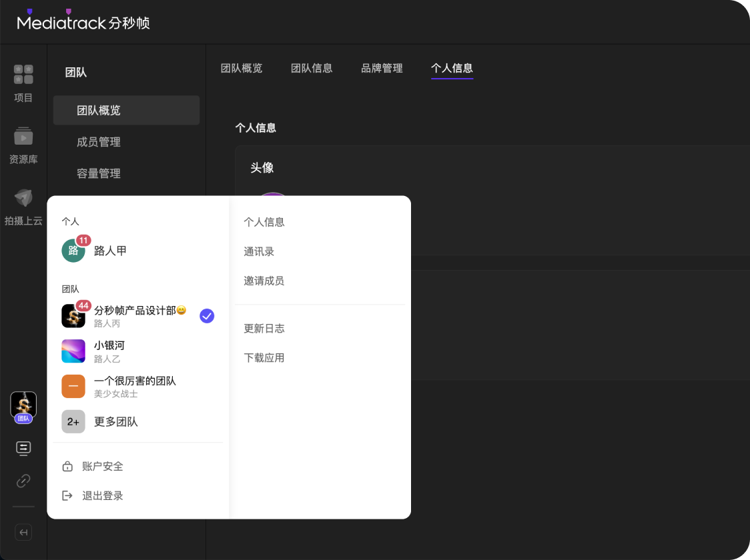Click the Mediatrack 分秒帧 logo
750x560 pixels.
[83, 21]
